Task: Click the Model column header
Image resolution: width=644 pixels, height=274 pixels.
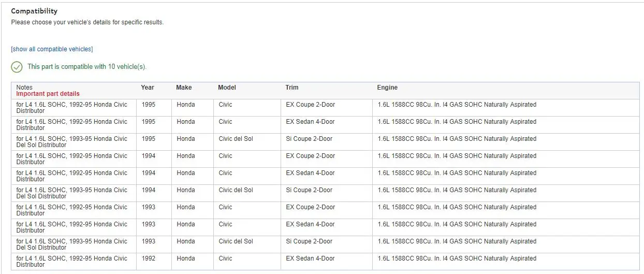Action: [x=227, y=88]
